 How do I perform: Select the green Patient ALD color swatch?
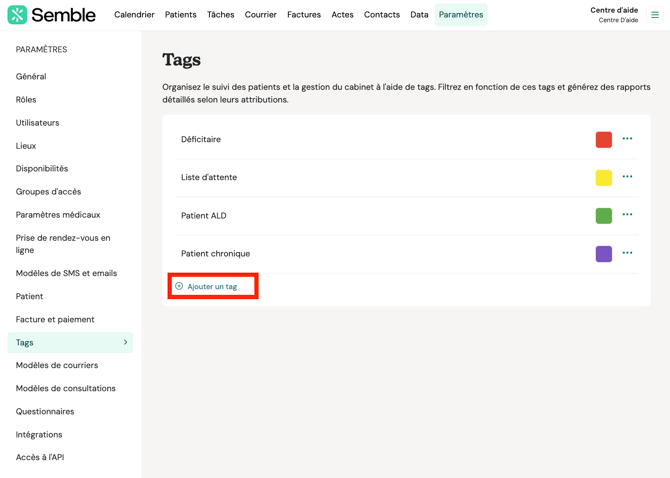pyautogui.click(x=604, y=216)
